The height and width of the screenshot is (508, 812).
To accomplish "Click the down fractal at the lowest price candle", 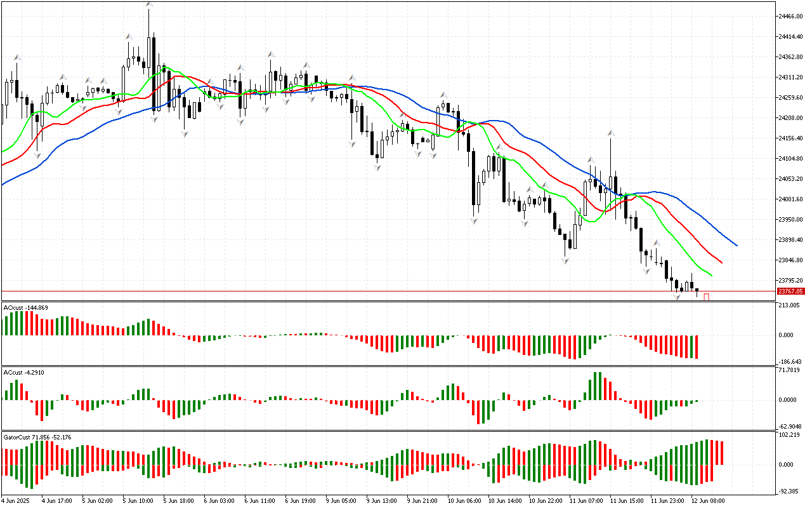I will pyautogui.click(x=677, y=297).
